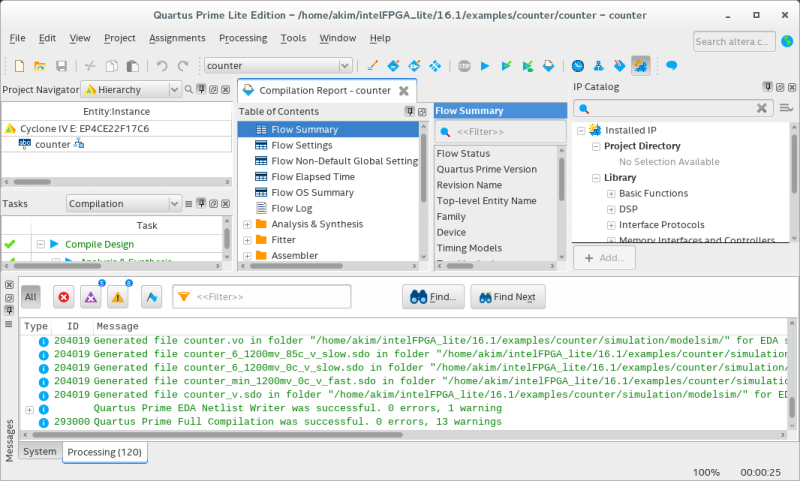Expand the Fitter folder node
800x481 pixels.
click(247, 240)
